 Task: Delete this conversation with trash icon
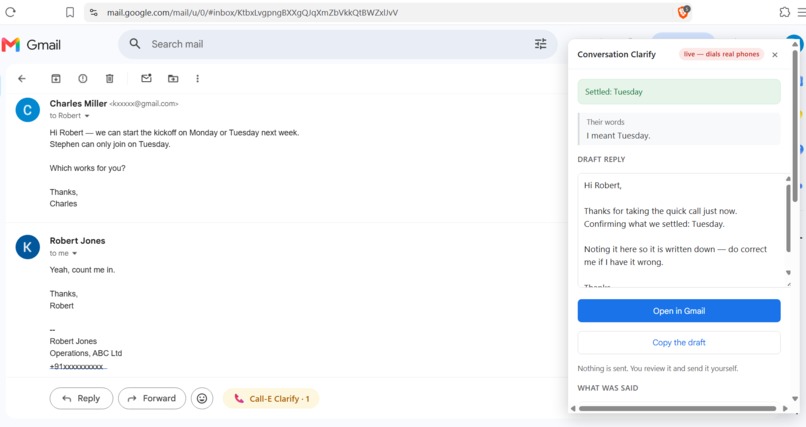[109, 78]
